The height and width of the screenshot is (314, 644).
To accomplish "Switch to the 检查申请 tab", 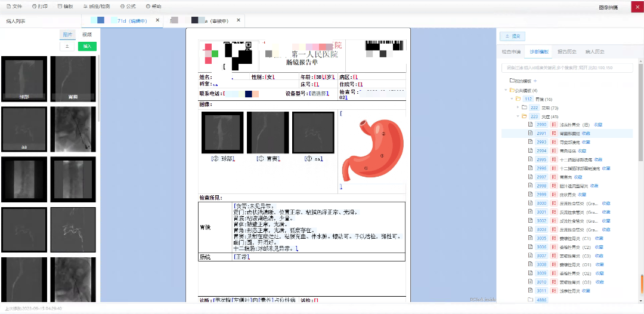I will point(511,52).
